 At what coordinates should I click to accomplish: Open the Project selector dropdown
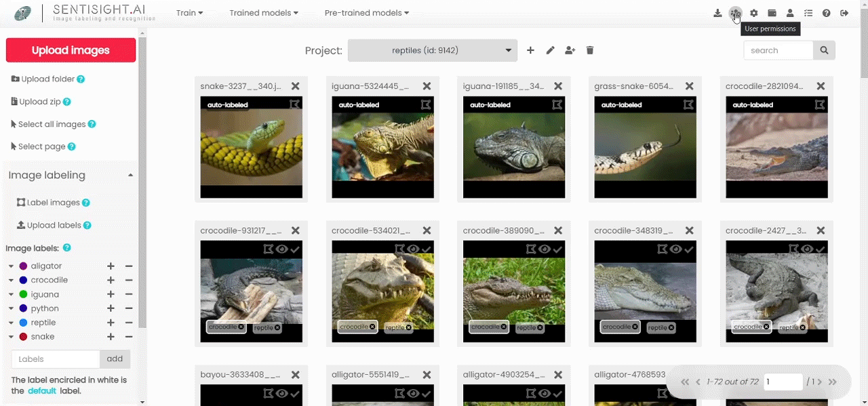433,50
